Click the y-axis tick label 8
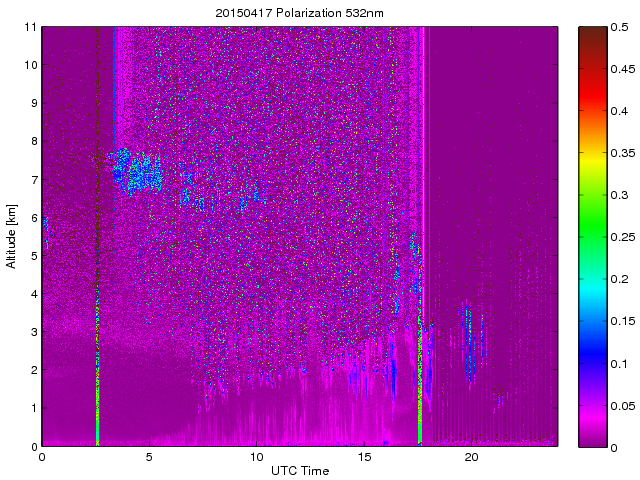 [33, 141]
